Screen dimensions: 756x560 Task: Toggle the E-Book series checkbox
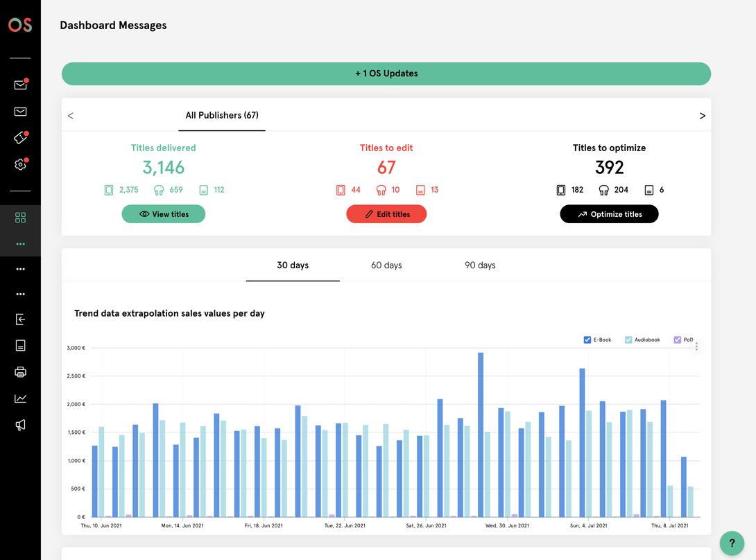[587, 340]
